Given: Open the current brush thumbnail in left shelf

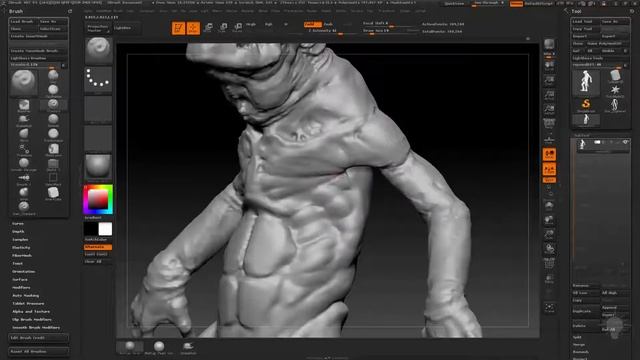Looking at the screenshot, I should 98,50.
